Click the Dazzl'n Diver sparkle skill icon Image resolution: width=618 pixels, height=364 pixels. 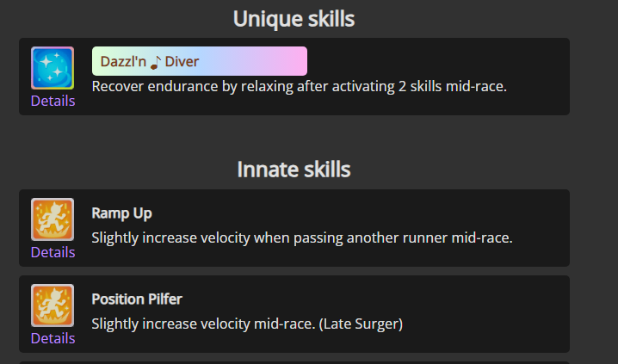pos(53,68)
